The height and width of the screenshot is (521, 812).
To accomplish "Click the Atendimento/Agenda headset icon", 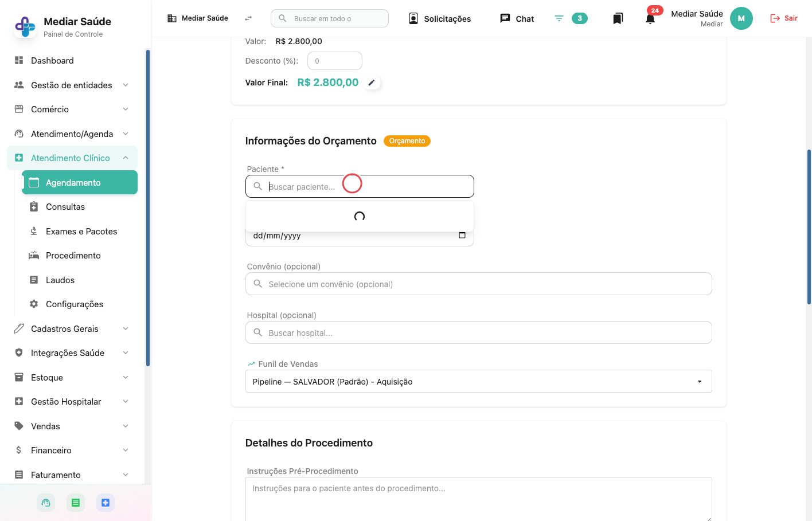I will coord(19,134).
